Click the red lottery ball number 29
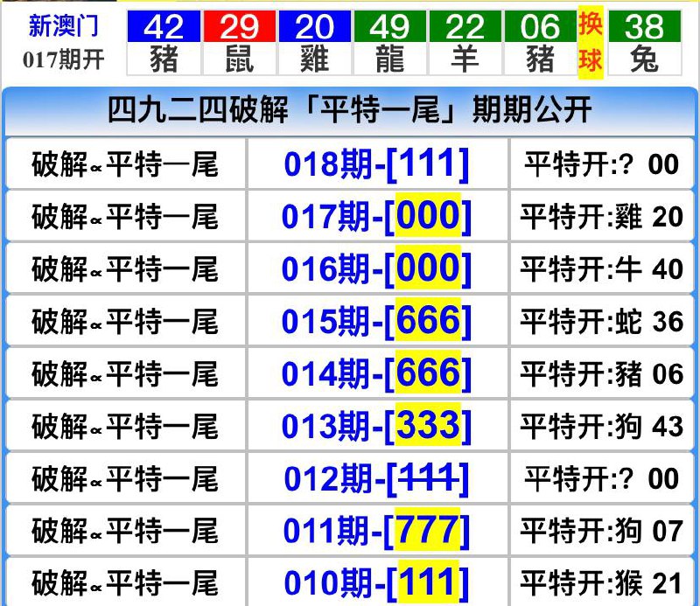Viewport: 700px width, 606px height. pos(239,26)
